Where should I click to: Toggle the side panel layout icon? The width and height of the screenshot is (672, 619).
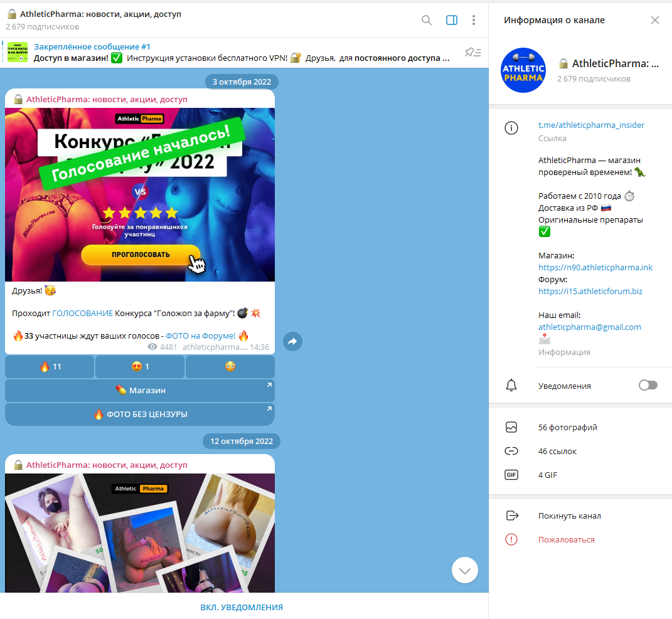coord(452,20)
